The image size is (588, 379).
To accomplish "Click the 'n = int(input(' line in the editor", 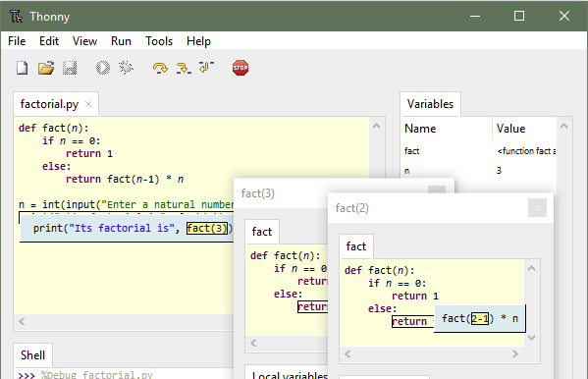I will [x=126, y=204].
